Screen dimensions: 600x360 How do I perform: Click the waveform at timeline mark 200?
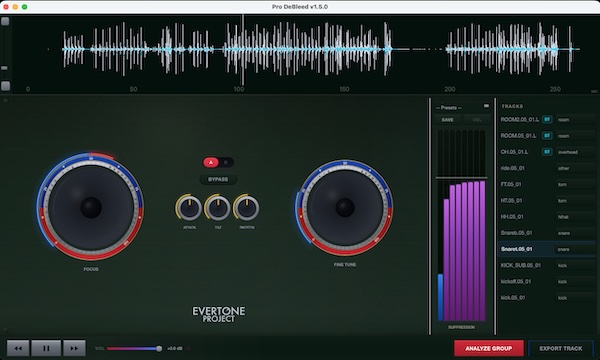coord(450,50)
